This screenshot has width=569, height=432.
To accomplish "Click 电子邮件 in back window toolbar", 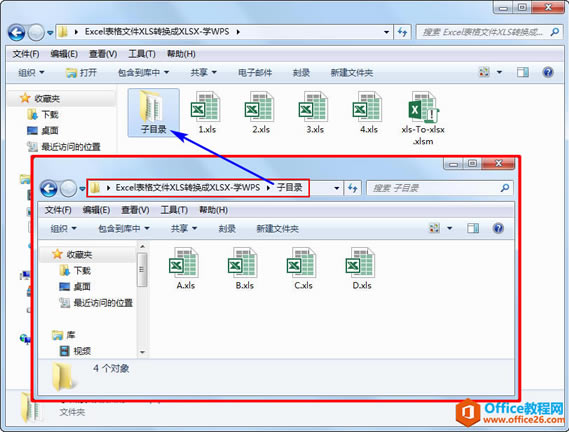I will 255,73.
